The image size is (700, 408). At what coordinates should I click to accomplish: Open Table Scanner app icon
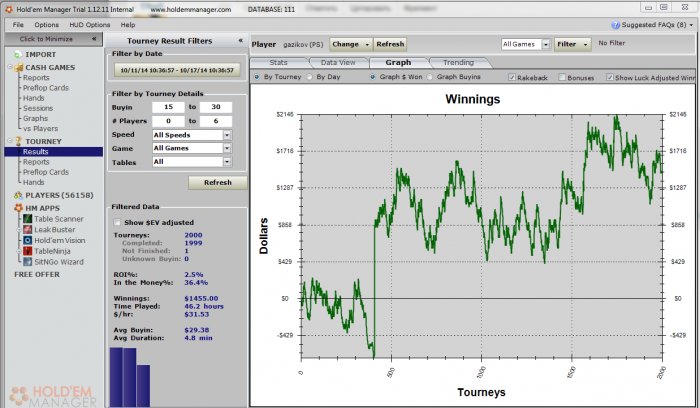(x=28, y=219)
